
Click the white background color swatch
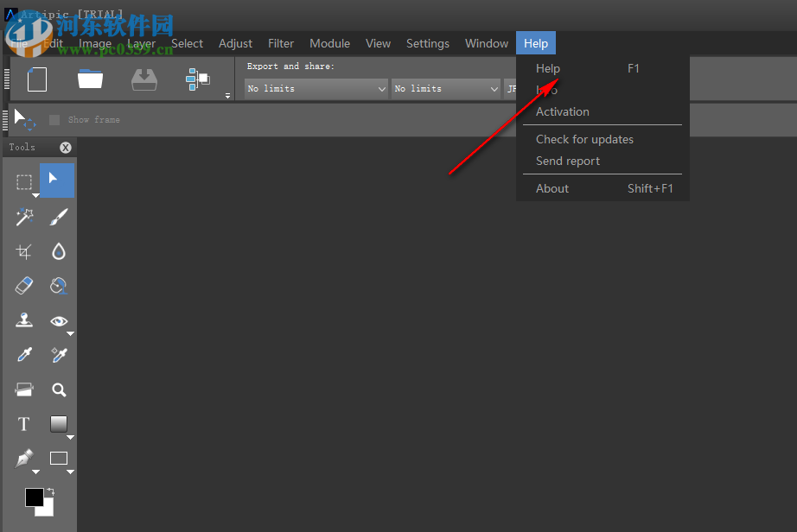(48, 510)
